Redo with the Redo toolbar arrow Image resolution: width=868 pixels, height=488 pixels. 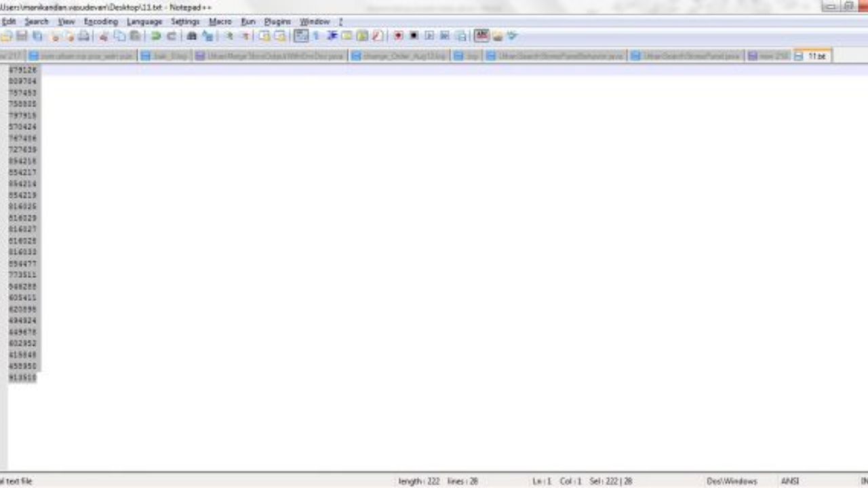[x=171, y=36]
